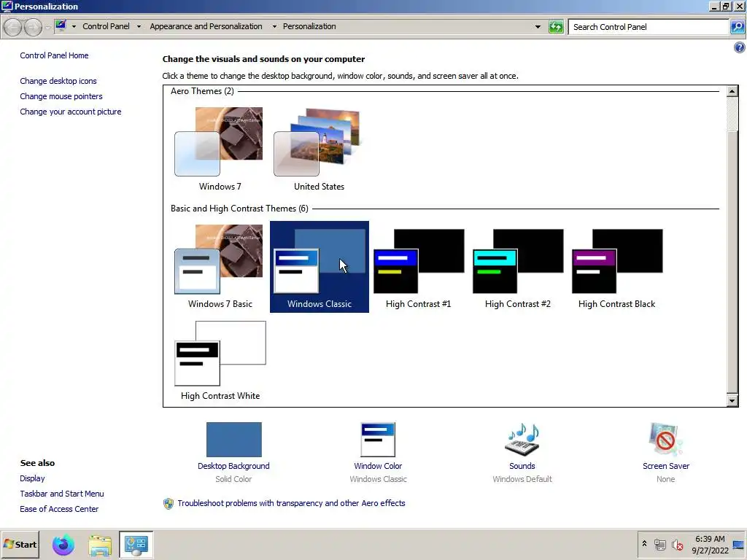Screen dimensions: 747x560
Task: Apply High Contrast #1 theme
Action: 418,267
